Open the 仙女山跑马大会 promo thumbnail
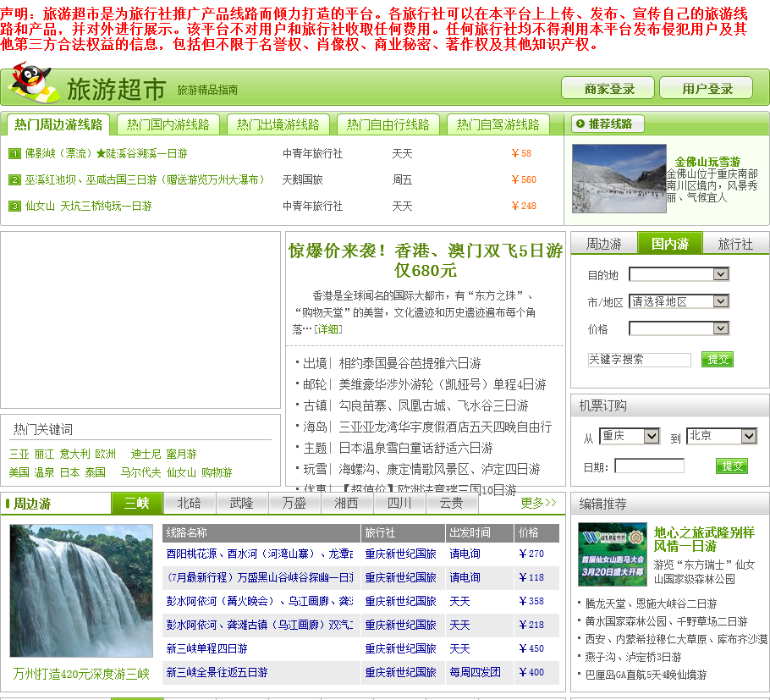This screenshot has height=700, width=770. [613, 554]
